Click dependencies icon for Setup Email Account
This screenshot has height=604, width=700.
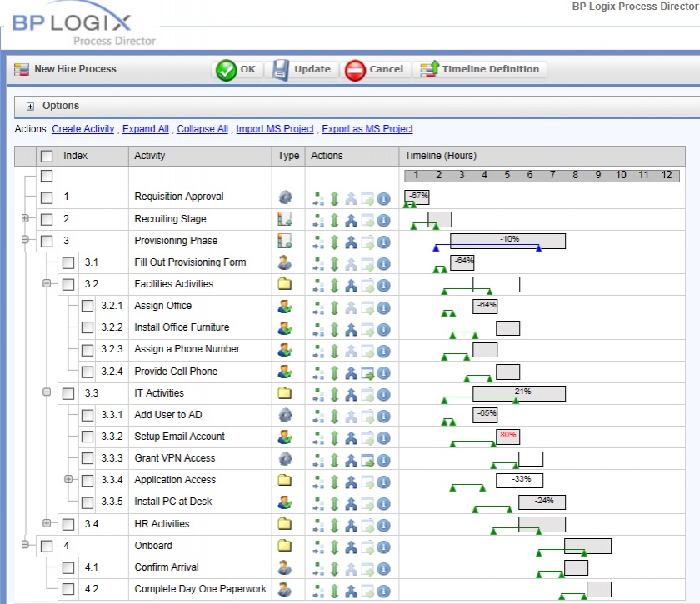pyautogui.click(x=352, y=438)
